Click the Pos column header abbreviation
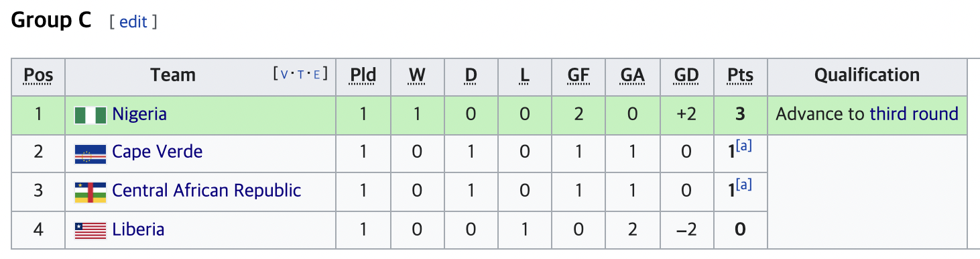Viewport: 980px width, 259px height. tap(38, 76)
